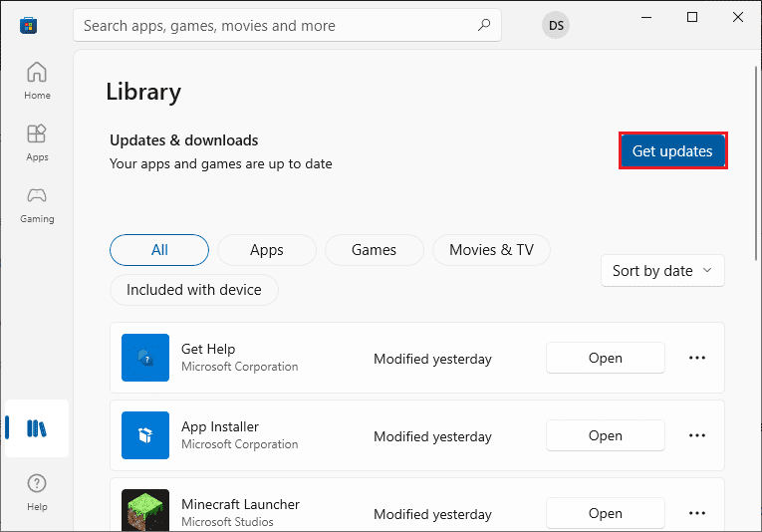The width and height of the screenshot is (762, 532).
Task: Open the DS user profile avatar
Action: (556, 26)
